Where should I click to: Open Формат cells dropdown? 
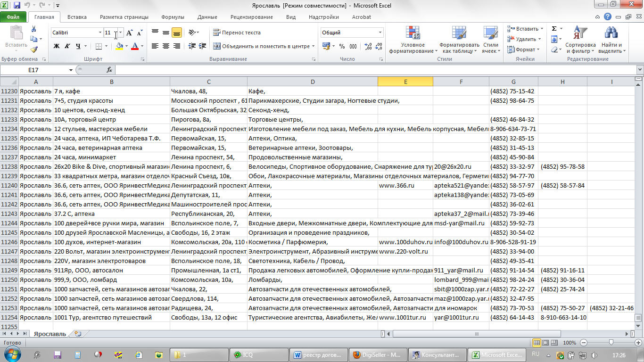[x=522, y=49]
